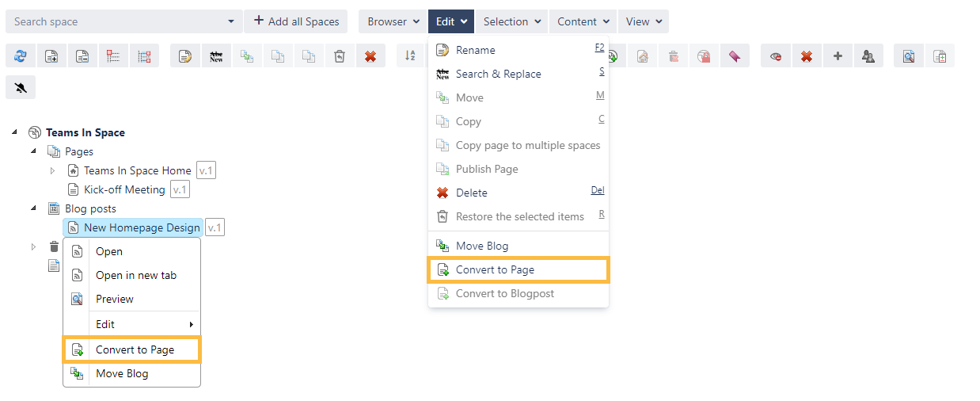Click the Add all Spaces button
980x401 pixels.
[296, 21]
